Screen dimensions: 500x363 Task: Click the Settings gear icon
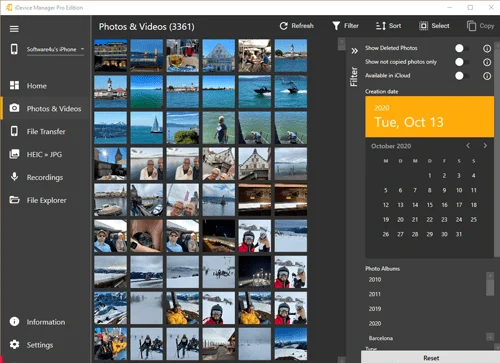tap(14, 344)
